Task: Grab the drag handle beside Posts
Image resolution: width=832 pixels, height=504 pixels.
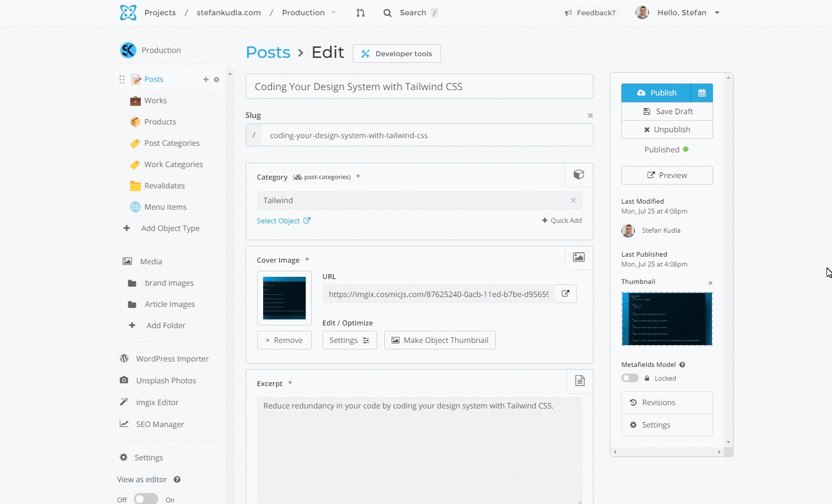Action: tap(122, 80)
